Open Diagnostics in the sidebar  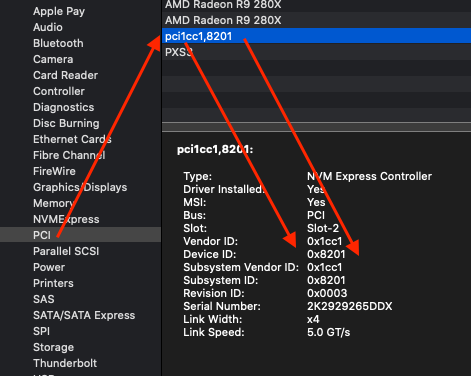click(x=63, y=107)
